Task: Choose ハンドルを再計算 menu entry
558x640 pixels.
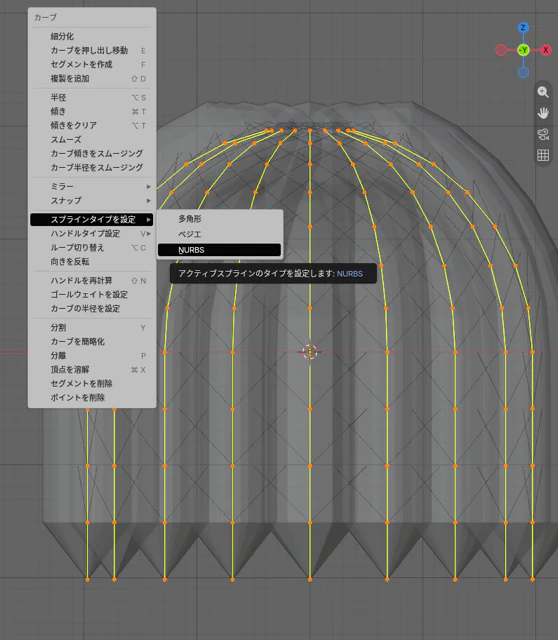Action: 92,281
